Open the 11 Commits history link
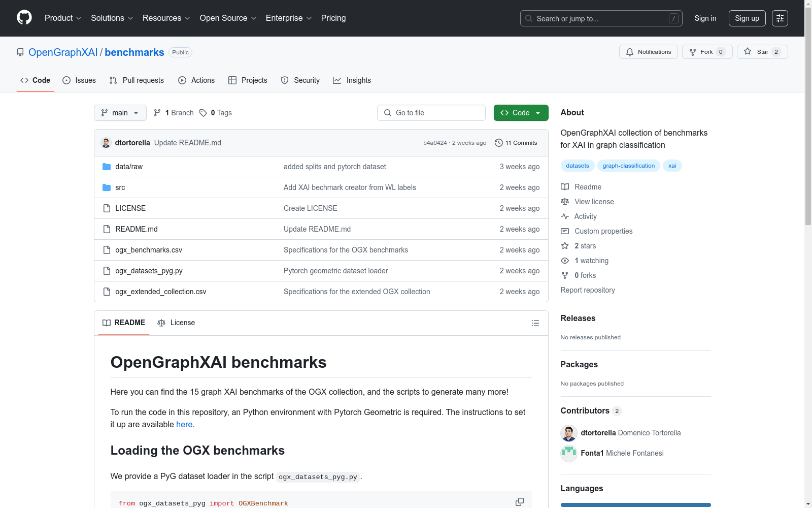Image resolution: width=812 pixels, height=508 pixels. click(x=516, y=143)
